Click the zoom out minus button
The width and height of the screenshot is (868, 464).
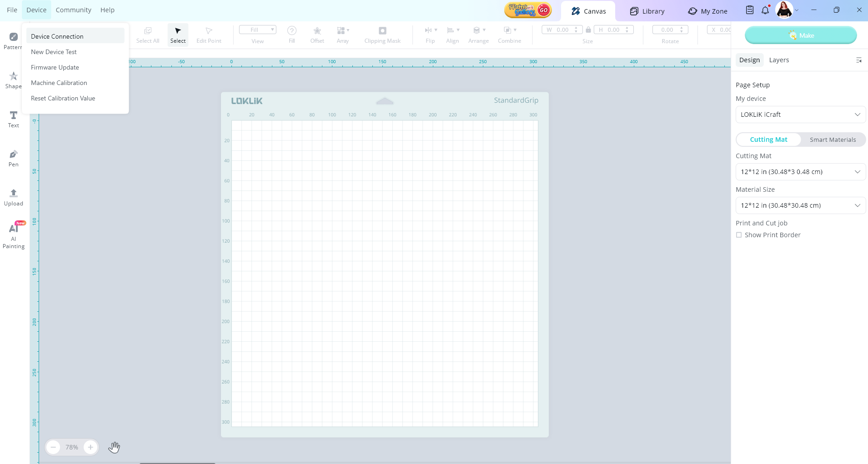click(x=53, y=447)
